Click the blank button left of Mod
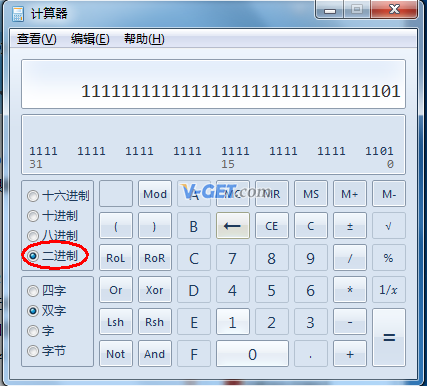The width and height of the screenshot is (427, 386). [x=116, y=194]
